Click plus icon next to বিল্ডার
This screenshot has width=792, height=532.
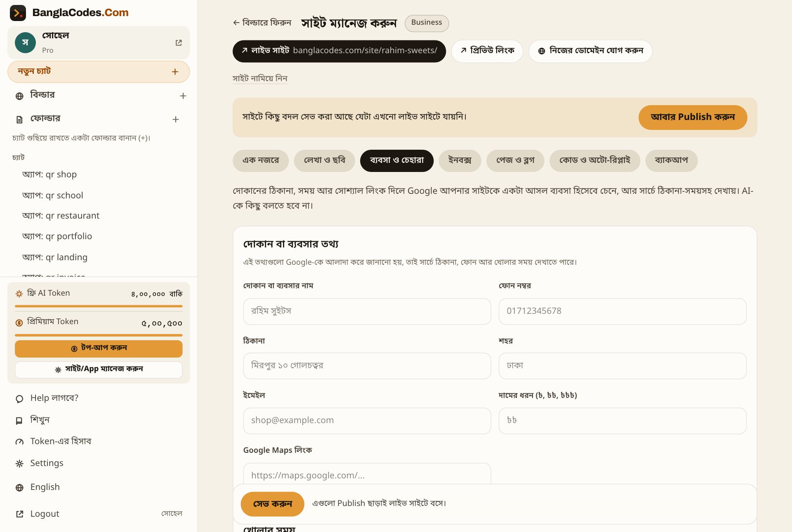[x=183, y=96]
